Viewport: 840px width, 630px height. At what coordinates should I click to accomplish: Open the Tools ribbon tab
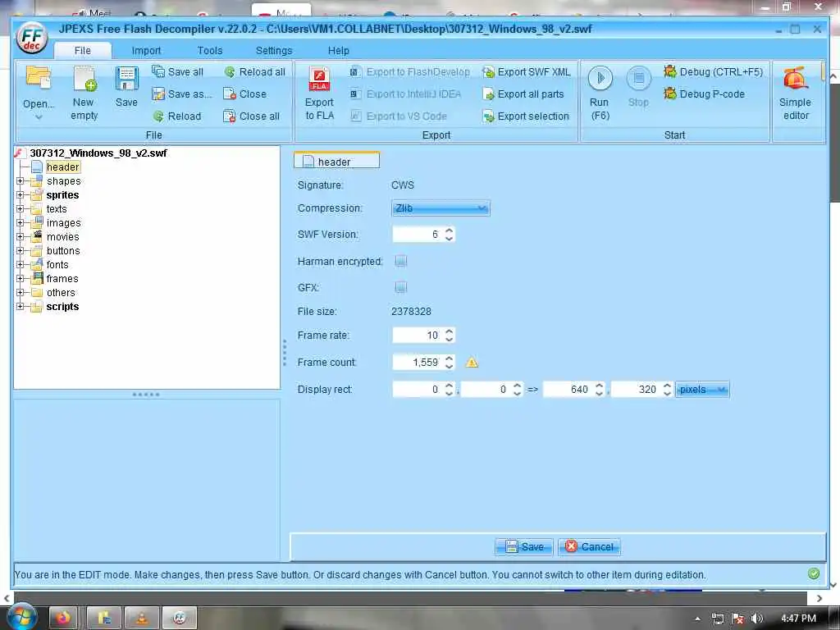point(209,50)
